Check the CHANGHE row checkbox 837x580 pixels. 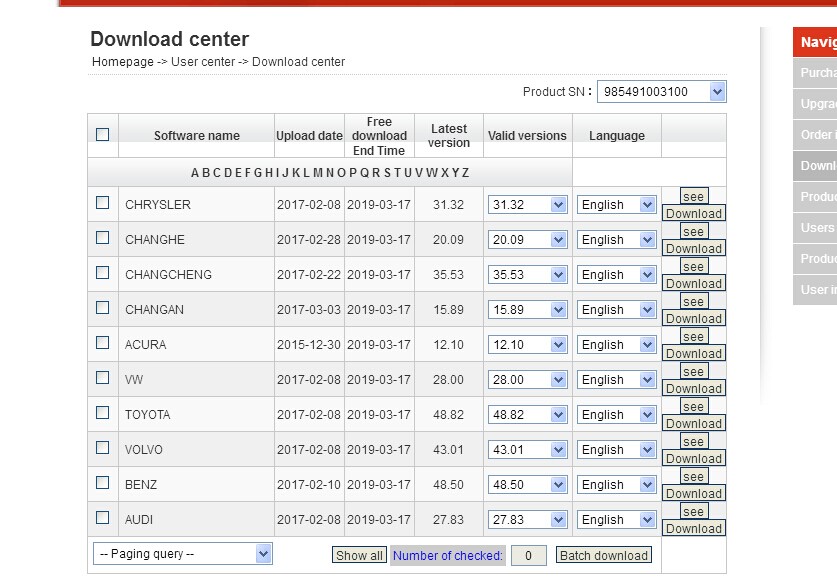[102, 237]
